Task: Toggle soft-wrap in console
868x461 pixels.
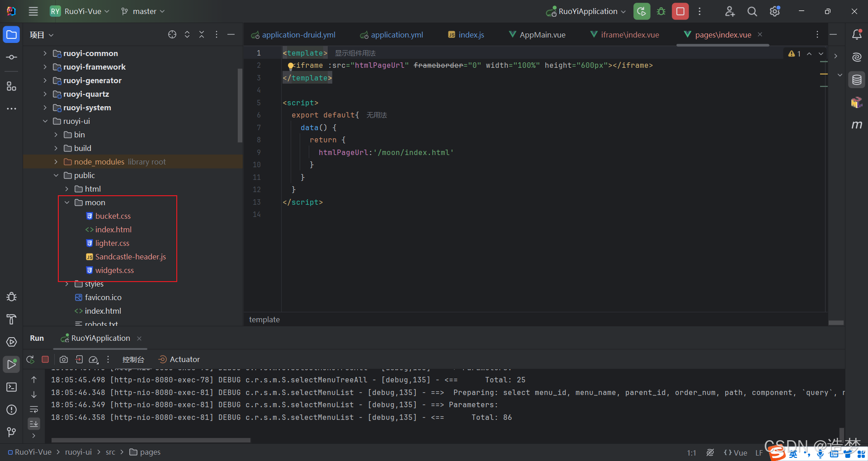Action: click(34, 409)
